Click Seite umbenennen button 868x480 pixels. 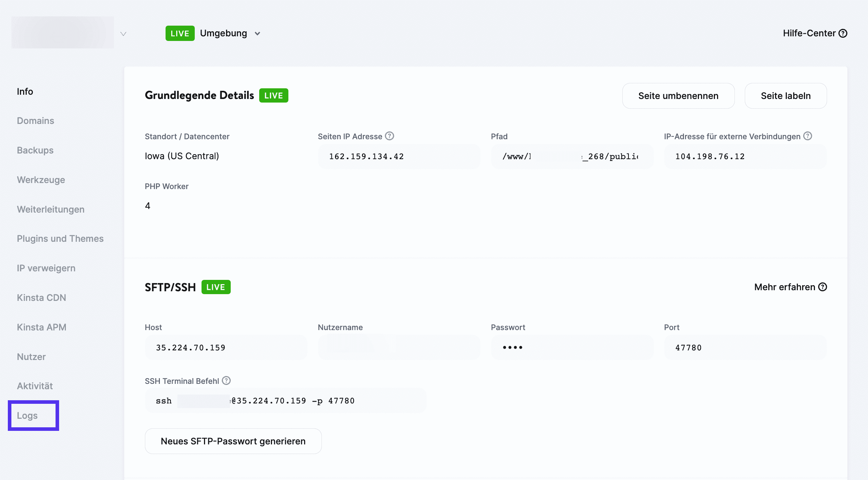coord(678,96)
